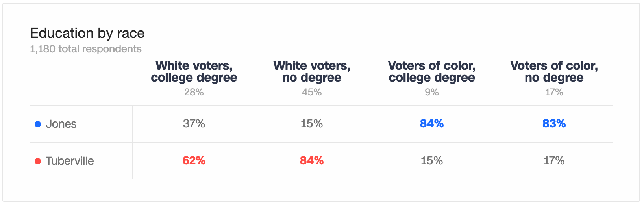Screen dimensions: 644x216
Task: Click the Education by race title
Action: coord(87,33)
